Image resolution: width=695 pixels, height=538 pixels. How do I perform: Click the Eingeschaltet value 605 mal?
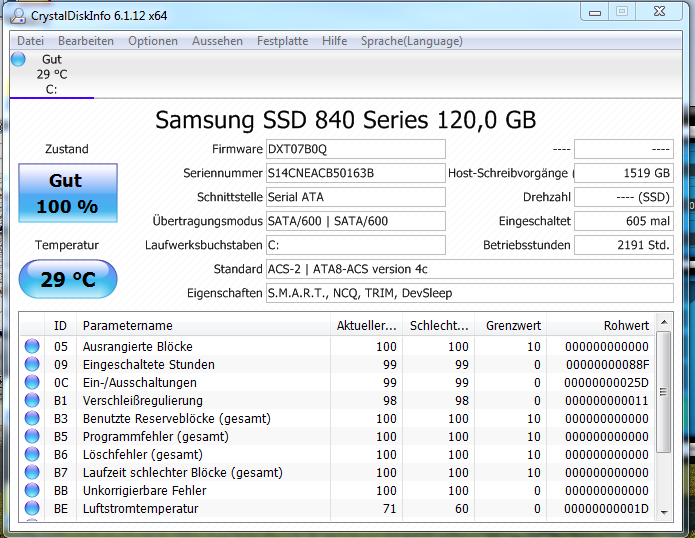[x=624, y=221]
